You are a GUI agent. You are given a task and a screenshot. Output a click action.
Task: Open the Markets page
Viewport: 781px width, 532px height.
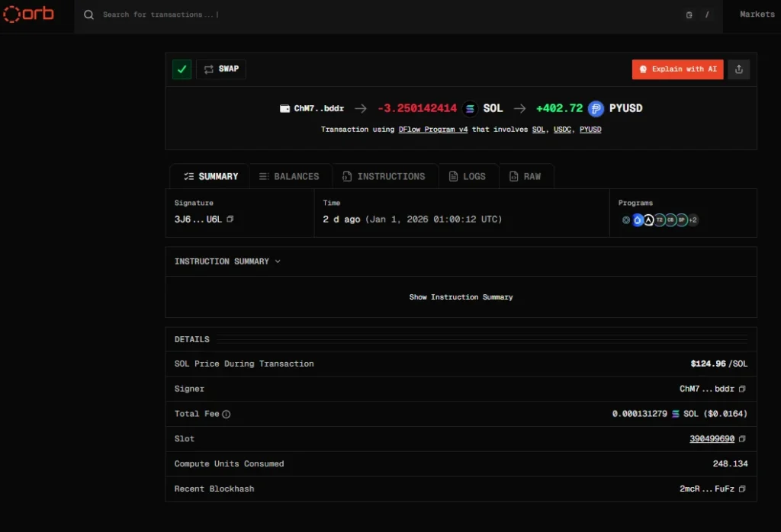(756, 14)
